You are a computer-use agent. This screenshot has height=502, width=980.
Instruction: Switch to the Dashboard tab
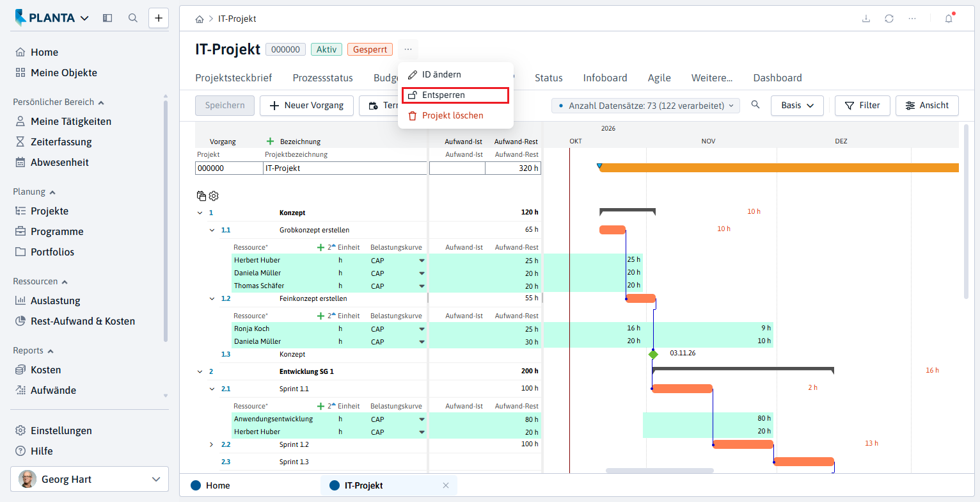[777, 78]
